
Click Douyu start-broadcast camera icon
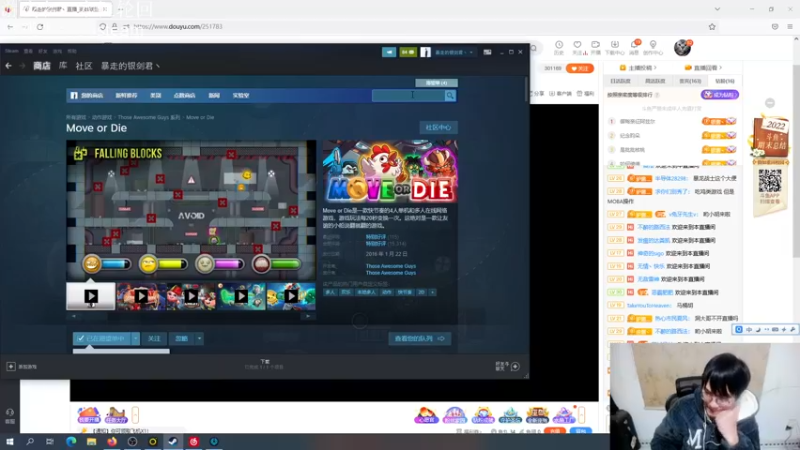(595, 45)
